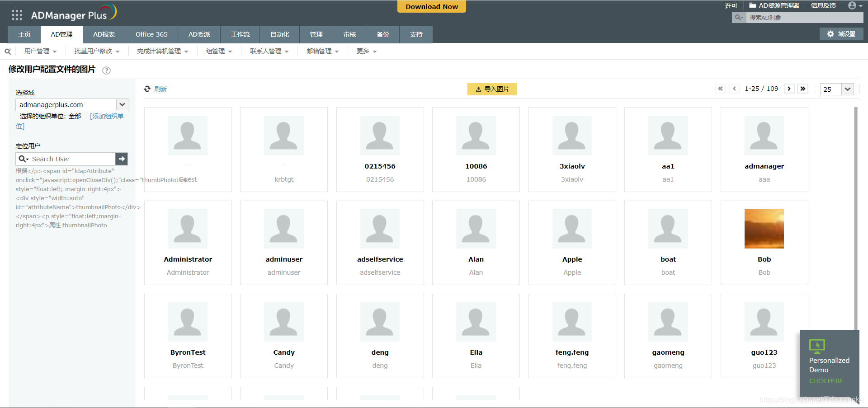The image size is (868, 408).
Task: Expand the 完成计算机管理 menu
Action: tap(163, 52)
